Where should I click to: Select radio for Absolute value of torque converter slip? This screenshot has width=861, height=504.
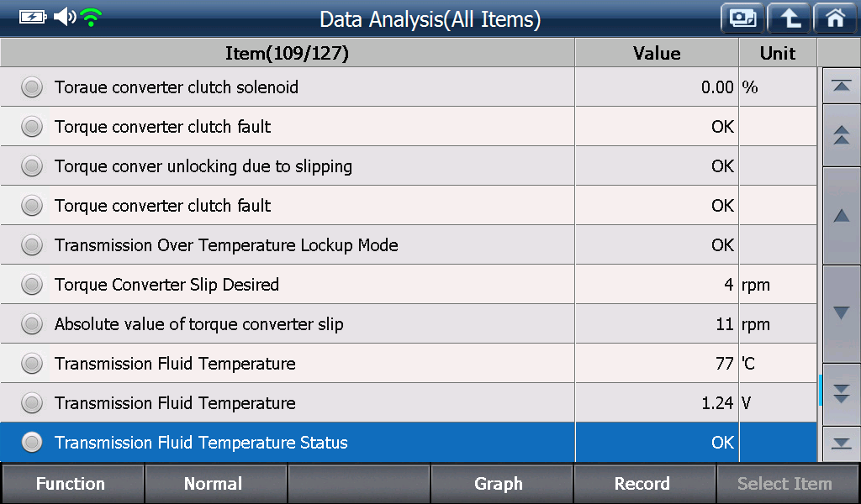(x=32, y=323)
